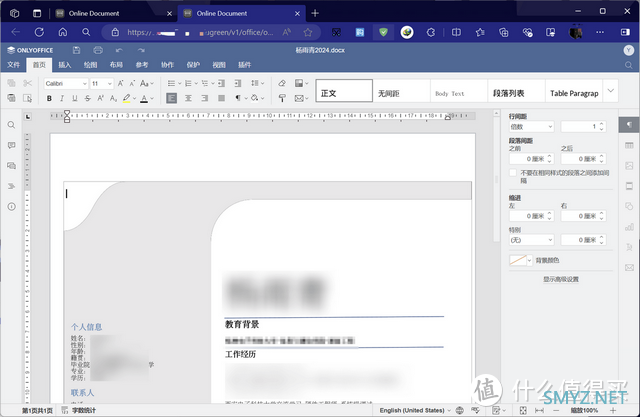The image size is (640, 417).
Task: Click the redo arrow icon
Action: pyautogui.click(x=141, y=50)
